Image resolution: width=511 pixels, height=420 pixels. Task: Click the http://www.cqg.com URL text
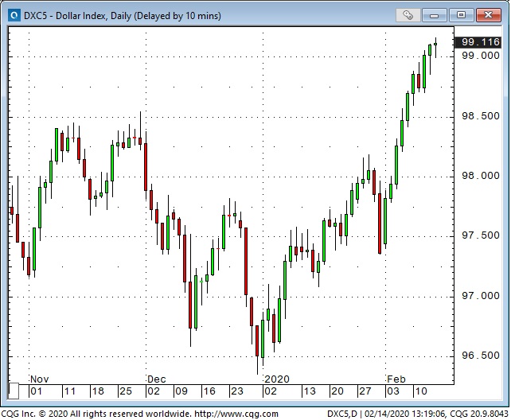point(236,414)
